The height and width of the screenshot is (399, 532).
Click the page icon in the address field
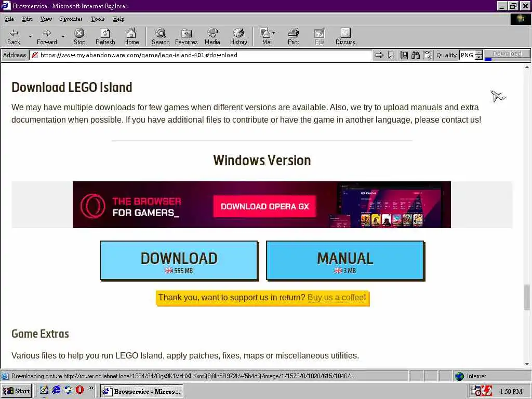click(35, 55)
